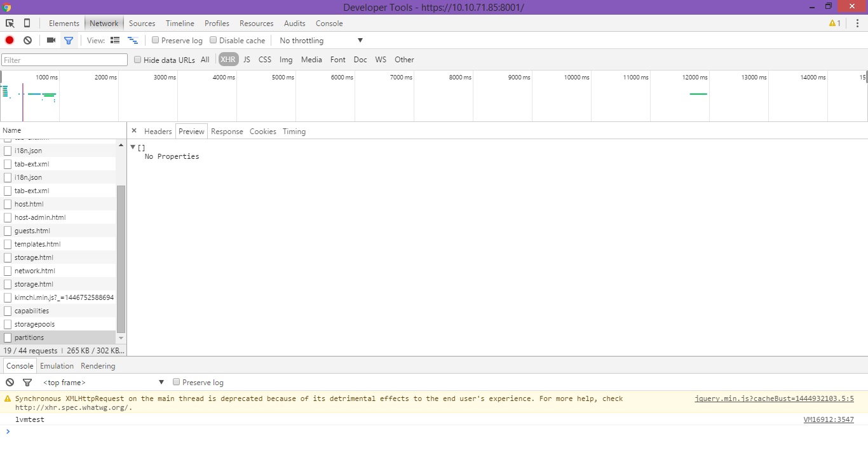Stop recording with the red record button
Screen dimensions: 868x469
10,40
